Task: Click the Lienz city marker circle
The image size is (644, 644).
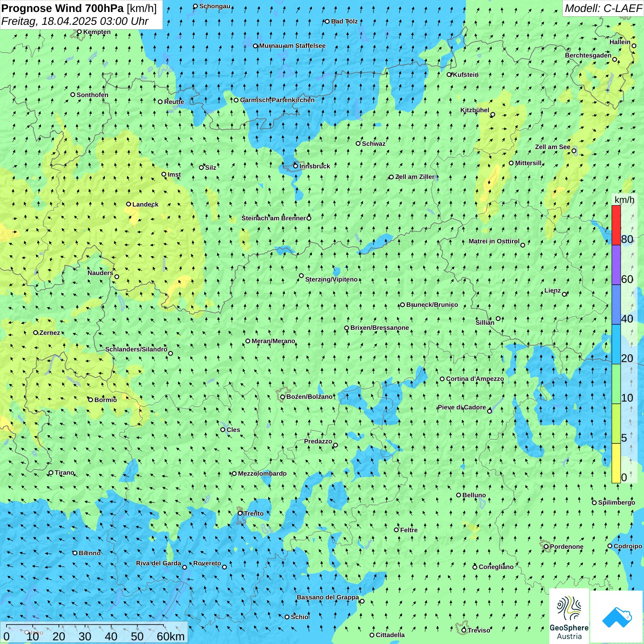Action: point(564,294)
